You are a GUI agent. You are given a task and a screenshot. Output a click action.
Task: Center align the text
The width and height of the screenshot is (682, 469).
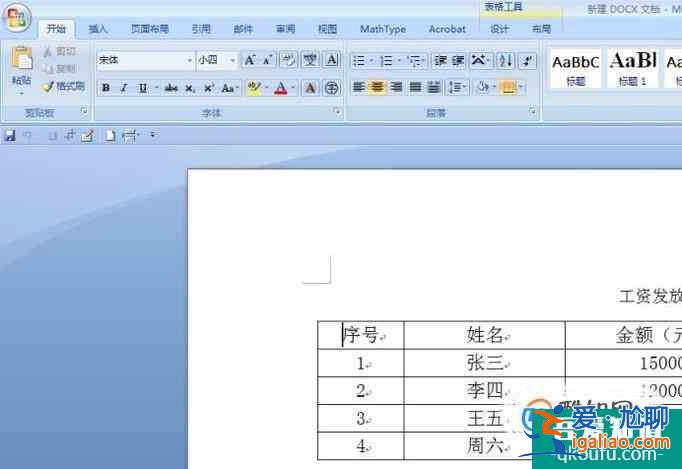pyautogui.click(x=377, y=87)
